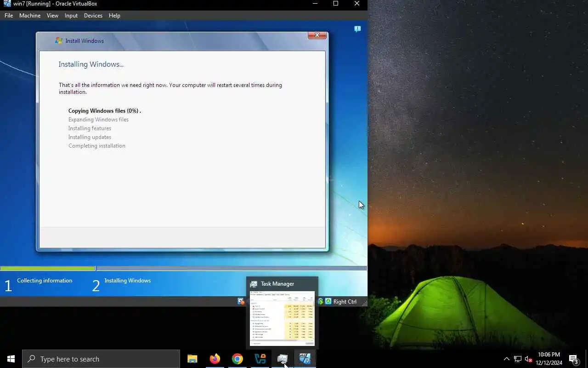Open the Action Center notifications icon
588x368 pixels.
574,359
